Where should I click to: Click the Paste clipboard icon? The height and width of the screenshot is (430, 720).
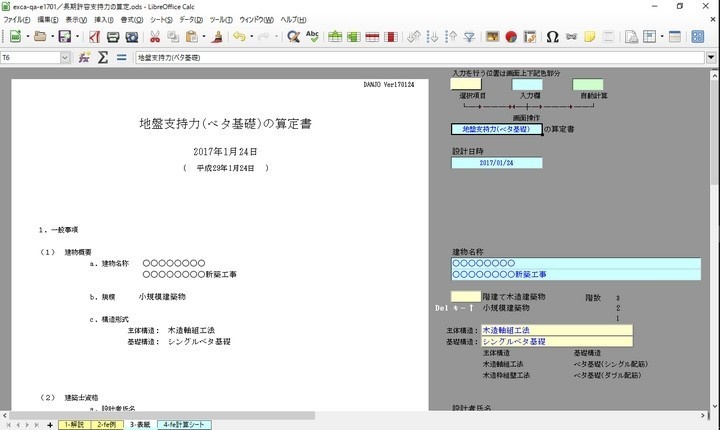[191, 37]
